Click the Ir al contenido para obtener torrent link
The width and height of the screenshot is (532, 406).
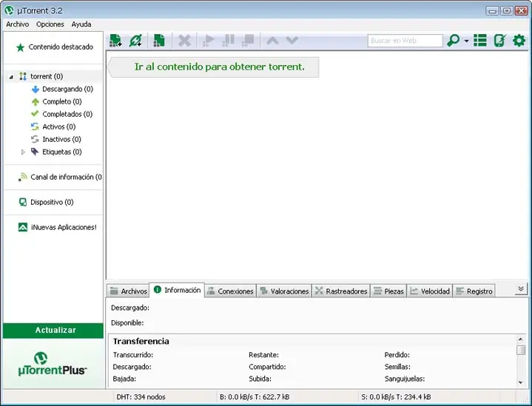click(219, 67)
